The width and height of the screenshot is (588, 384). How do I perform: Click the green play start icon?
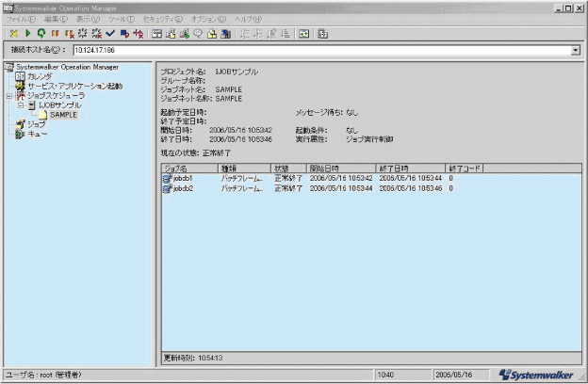27,34
